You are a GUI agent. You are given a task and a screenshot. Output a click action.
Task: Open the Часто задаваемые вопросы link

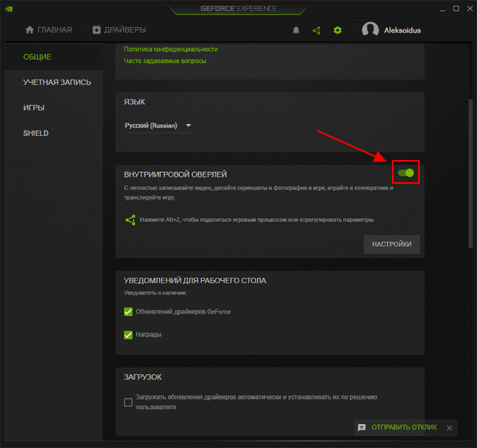(x=165, y=61)
